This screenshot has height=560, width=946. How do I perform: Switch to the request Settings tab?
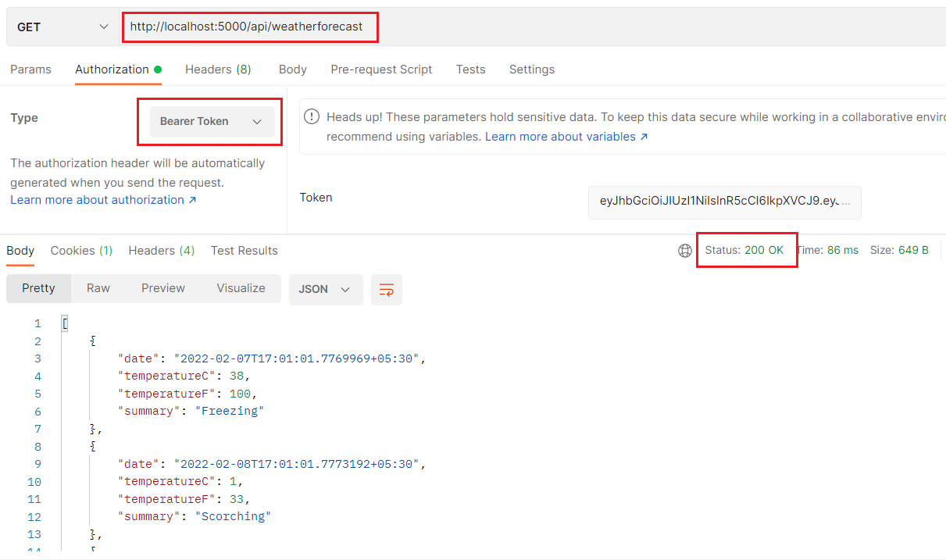tap(531, 69)
